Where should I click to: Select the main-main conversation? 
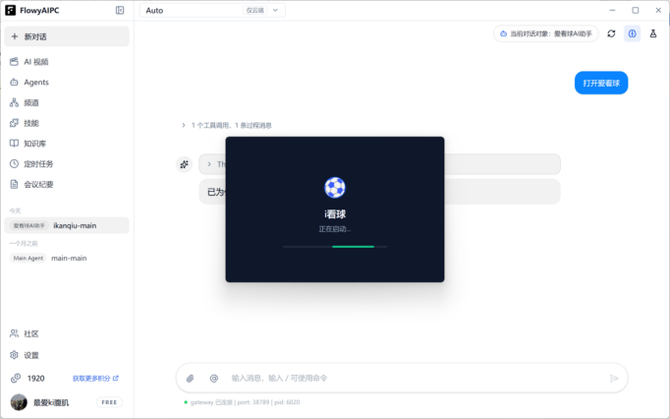[67, 258]
